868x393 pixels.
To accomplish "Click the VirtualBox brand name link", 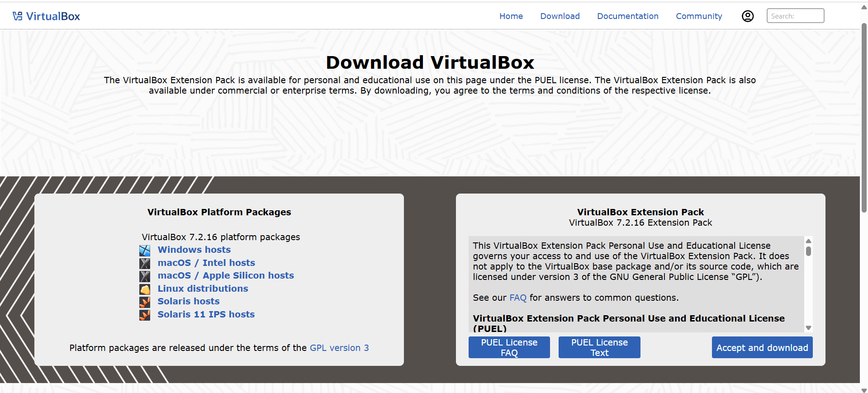I will (53, 16).
